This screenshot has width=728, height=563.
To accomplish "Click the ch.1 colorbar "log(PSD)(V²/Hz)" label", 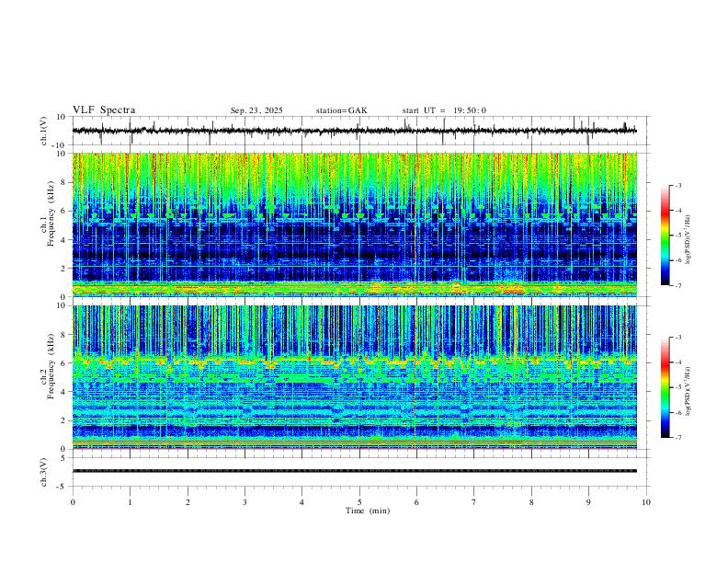I will pyautogui.click(x=688, y=239).
